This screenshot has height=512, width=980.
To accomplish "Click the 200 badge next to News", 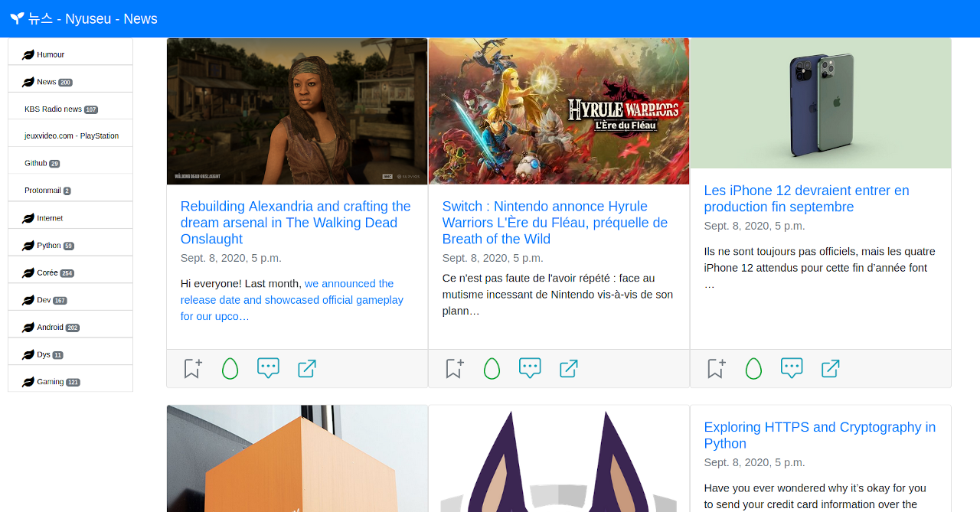I will (65, 83).
